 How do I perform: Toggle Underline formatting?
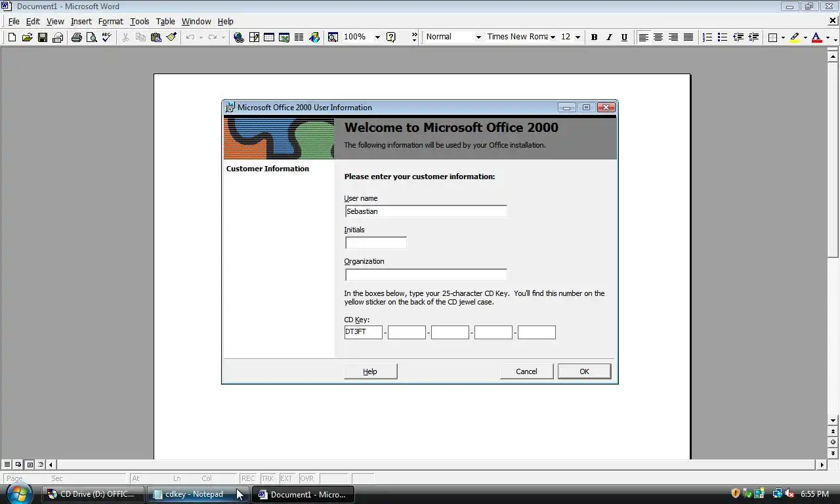[x=624, y=37]
